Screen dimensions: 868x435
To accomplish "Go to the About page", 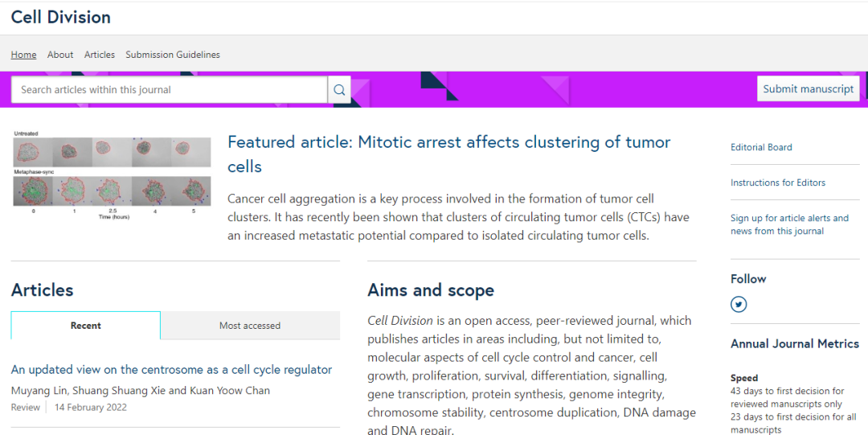I will [x=60, y=55].
